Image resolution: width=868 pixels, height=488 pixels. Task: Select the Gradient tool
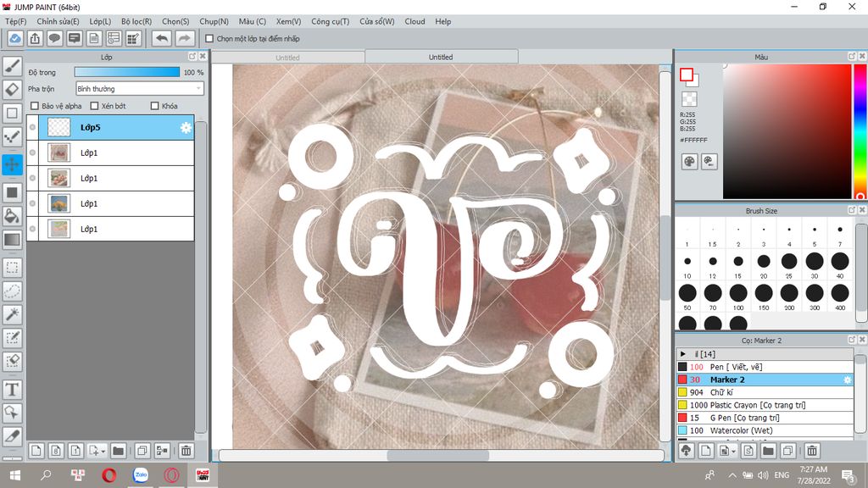(x=12, y=239)
